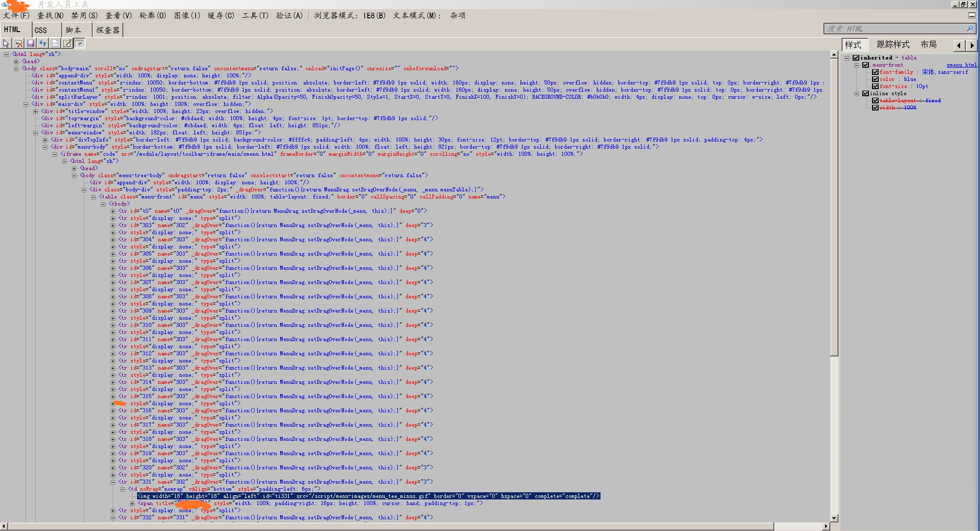Click the element source code page icon

coord(55,44)
